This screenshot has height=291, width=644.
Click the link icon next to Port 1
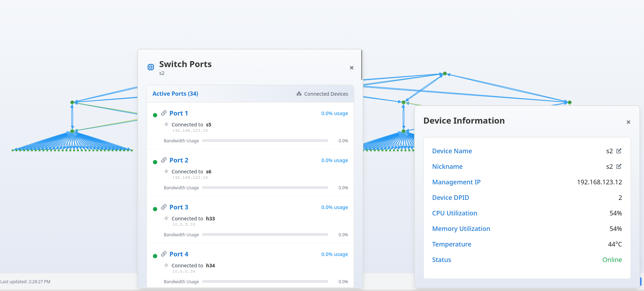click(x=164, y=113)
